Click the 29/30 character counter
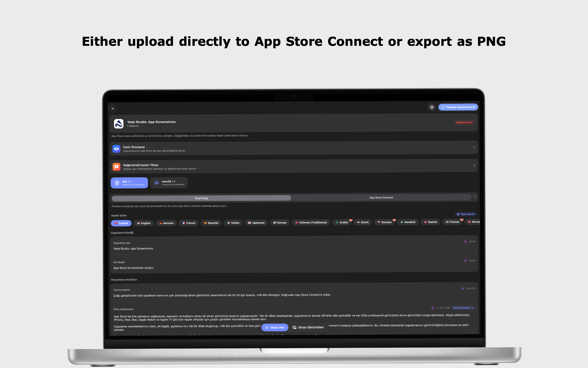The height and width of the screenshot is (368, 588). click(472, 261)
